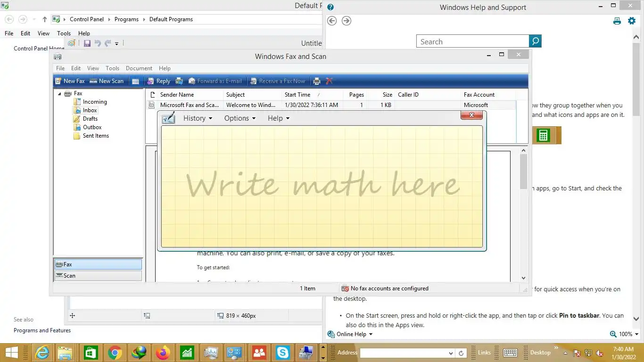Open Tools menu in Fax and Scan
Screen dimensions: 644x362
point(112,68)
